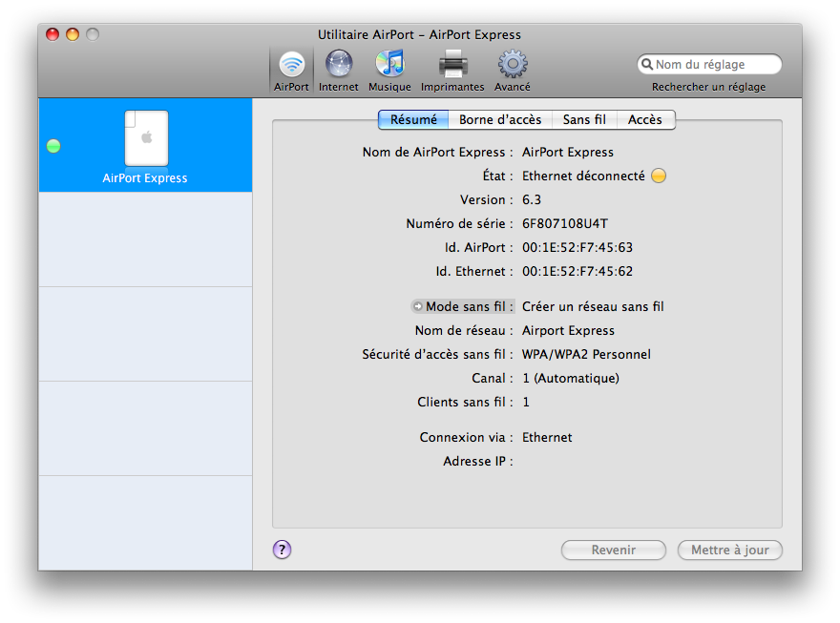Open the Internet settings globe icon
Viewport: 840px width, 623px height.
click(339, 64)
